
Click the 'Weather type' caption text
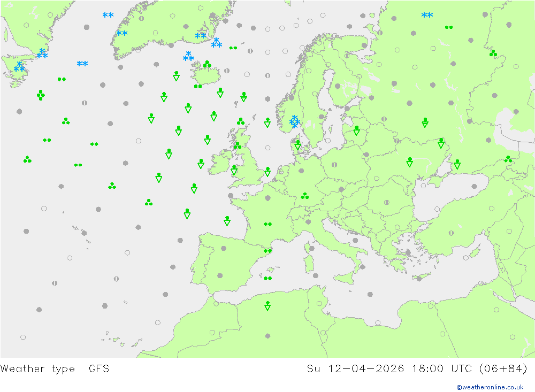click(37, 369)
